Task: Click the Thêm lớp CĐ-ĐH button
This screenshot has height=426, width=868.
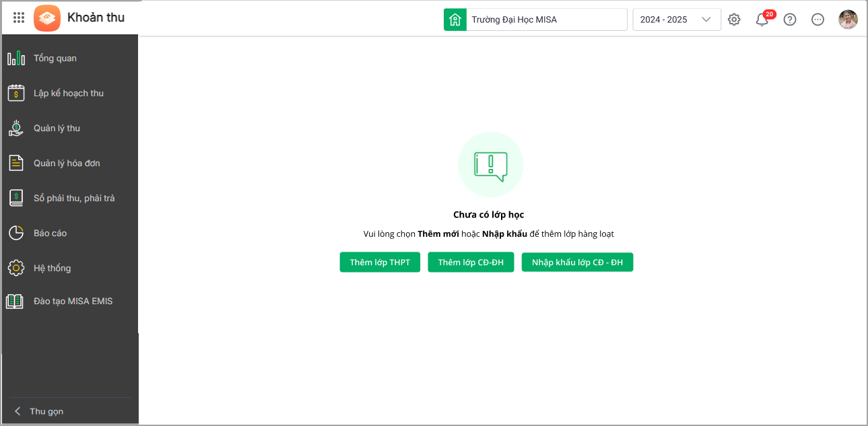Action: (x=471, y=262)
